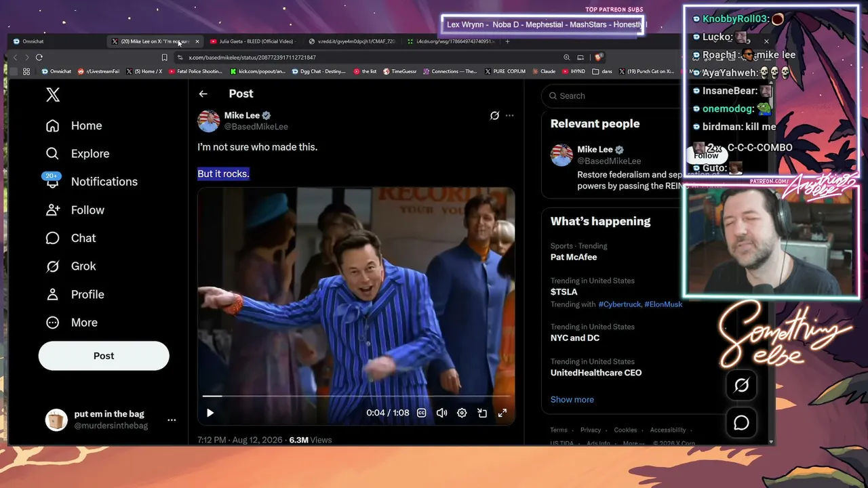868x488 pixels.
Task: Open Mike Lee under Relevant people
Action: pos(595,149)
